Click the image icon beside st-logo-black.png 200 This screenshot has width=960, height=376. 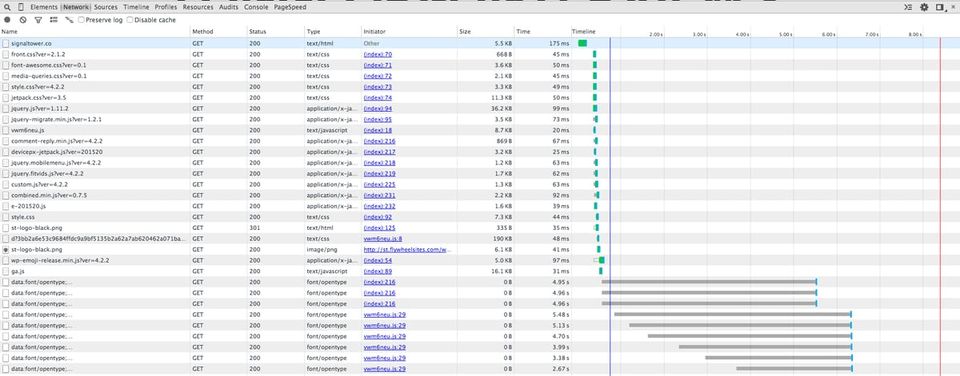[6, 249]
